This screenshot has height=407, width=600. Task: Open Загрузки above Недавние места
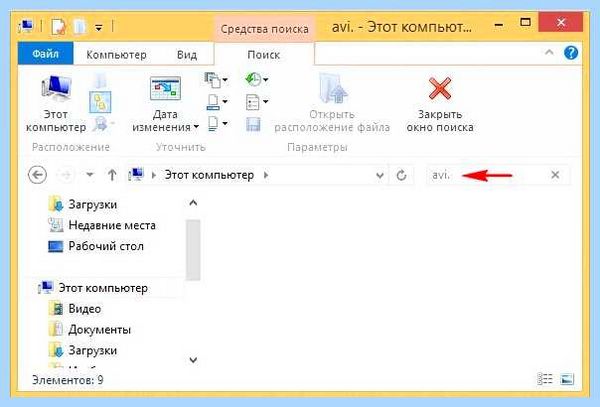(83, 204)
